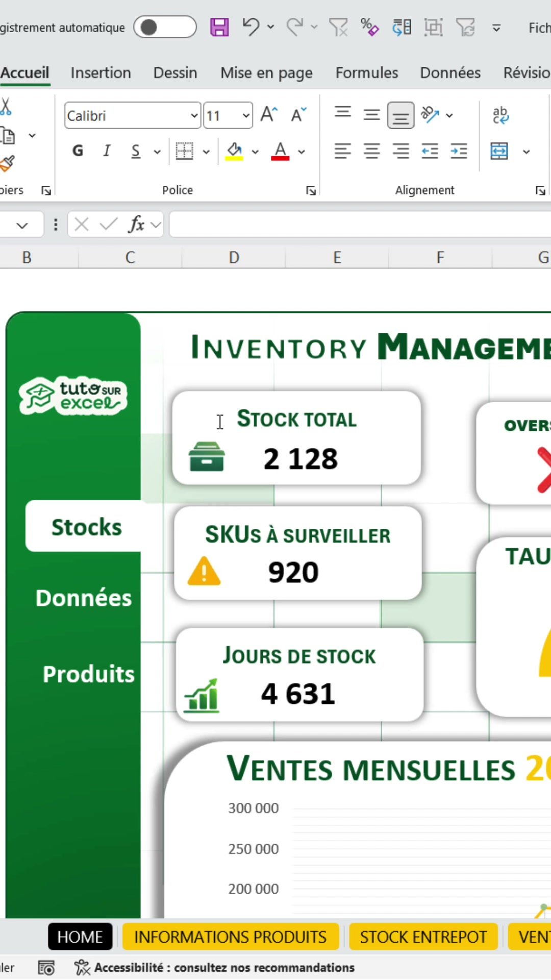Decrease indent in Alignement group

(430, 151)
